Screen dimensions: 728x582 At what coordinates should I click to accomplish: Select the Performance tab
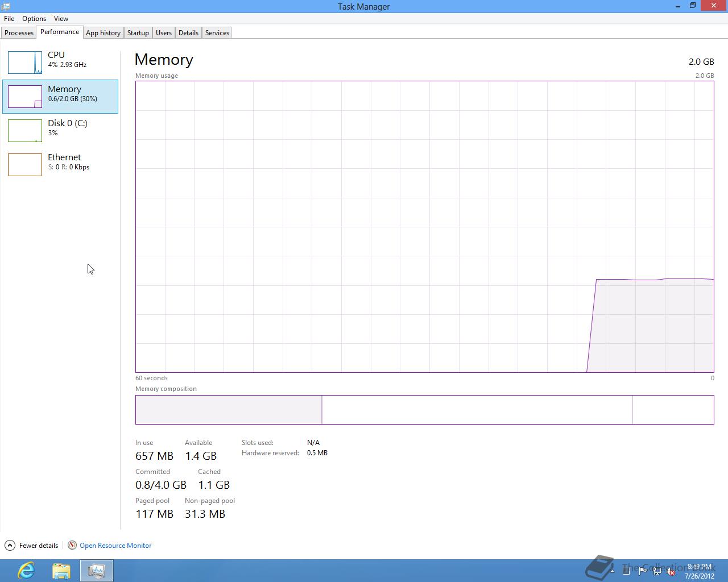(x=60, y=32)
